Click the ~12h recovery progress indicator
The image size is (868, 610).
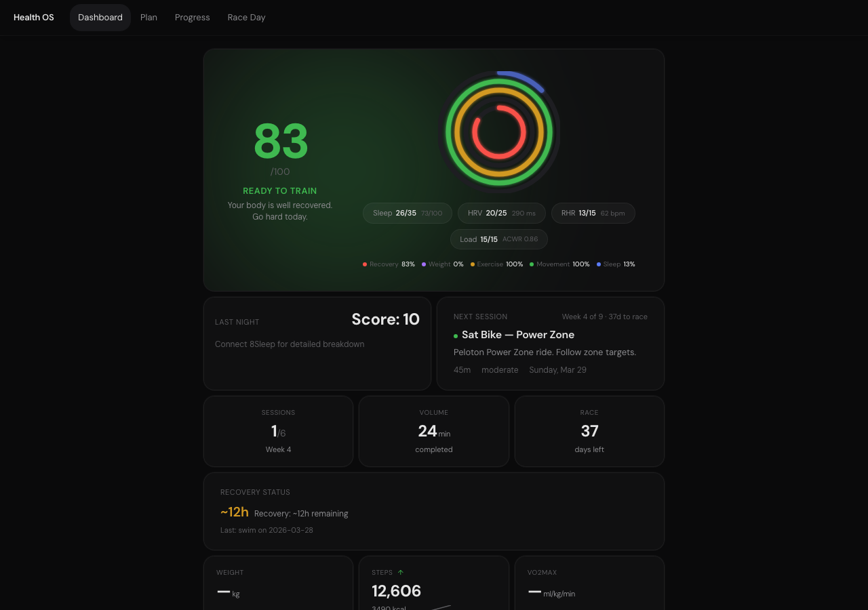point(234,512)
